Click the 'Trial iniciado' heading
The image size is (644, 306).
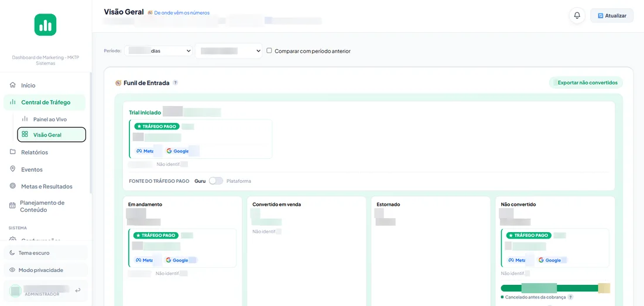[145, 113]
